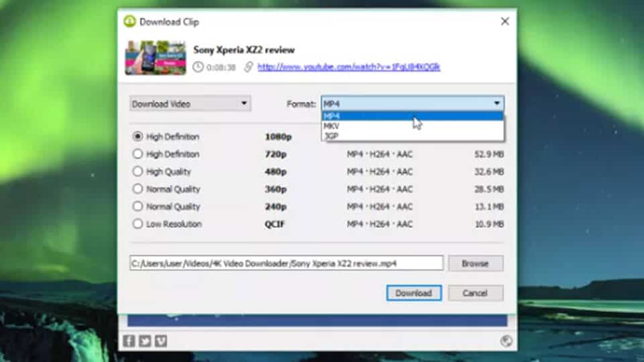The image size is (644, 362).
Task: Open the YouTube video URL link
Action: click(x=349, y=67)
